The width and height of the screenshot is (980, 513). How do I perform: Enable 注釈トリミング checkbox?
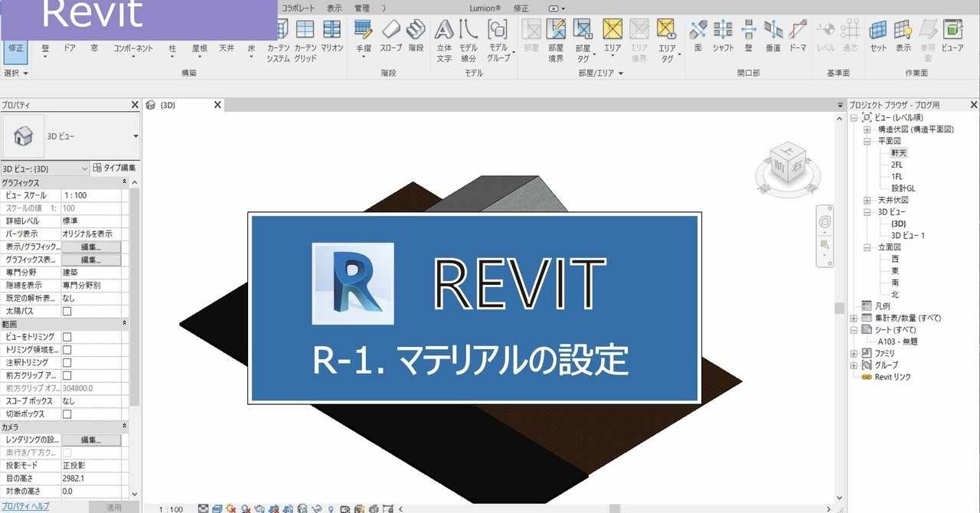tap(67, 363)
